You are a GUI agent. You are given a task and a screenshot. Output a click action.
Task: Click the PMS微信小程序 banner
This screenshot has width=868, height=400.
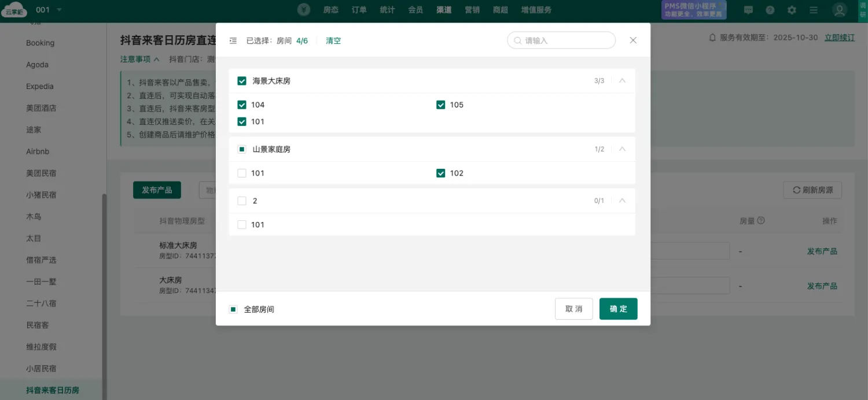coord(694,10)
